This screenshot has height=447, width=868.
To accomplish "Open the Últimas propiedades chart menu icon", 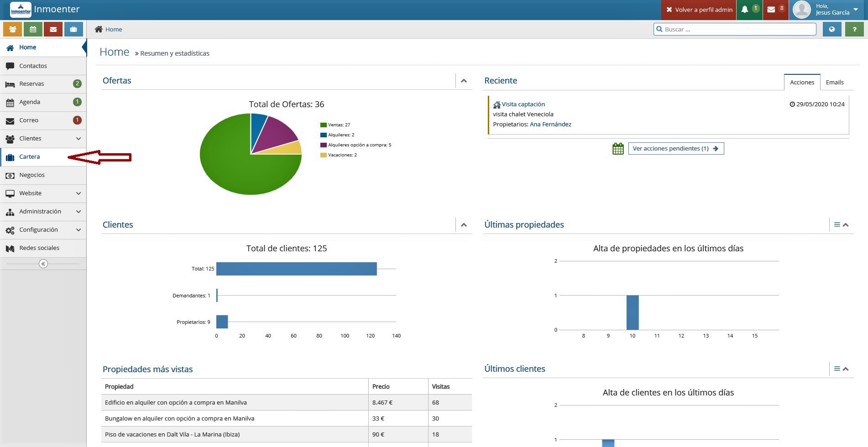I will pyautogui.click(x=837, y=224).
